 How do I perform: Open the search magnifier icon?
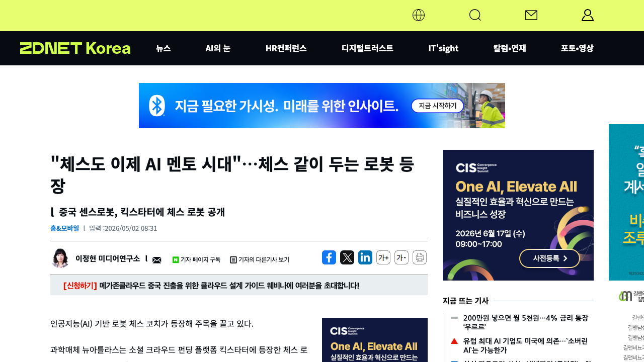coord(475,15)
